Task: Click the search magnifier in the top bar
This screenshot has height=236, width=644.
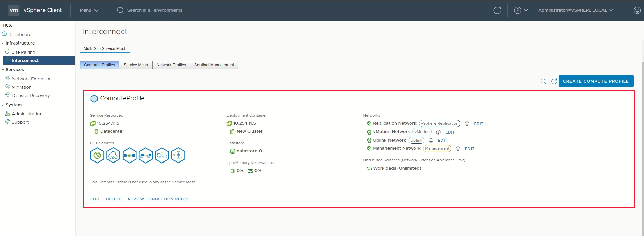Action: (120, 10)
